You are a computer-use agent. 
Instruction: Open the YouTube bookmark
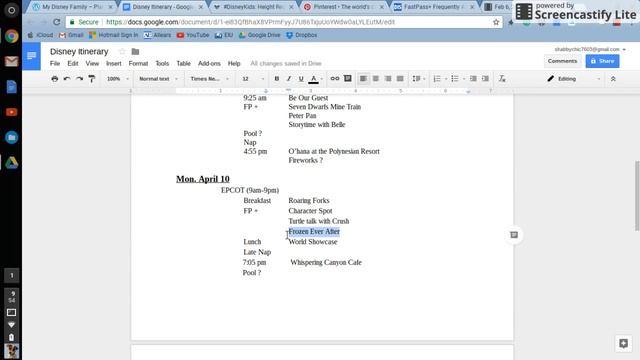[193, 35]
